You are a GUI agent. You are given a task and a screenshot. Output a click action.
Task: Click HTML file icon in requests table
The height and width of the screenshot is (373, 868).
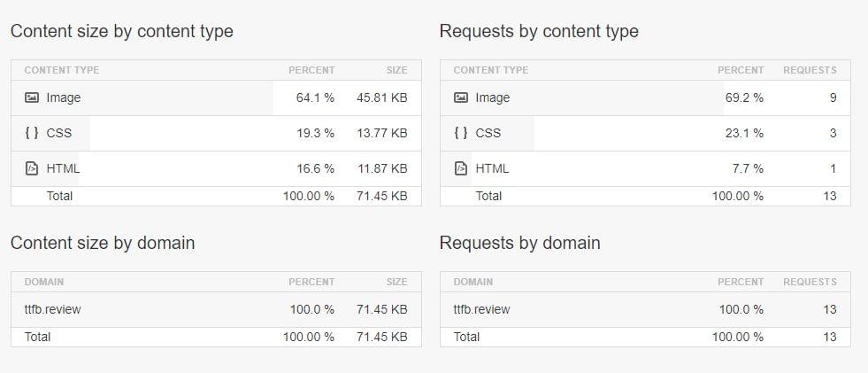461,168
